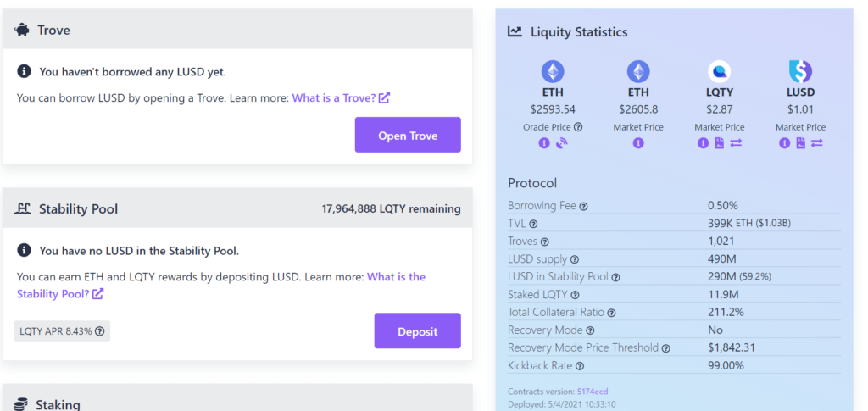The width and height of the screenshot is (868, 411).
Task: Click the ETH oracle price info icon
Action: tap(544, 143)
